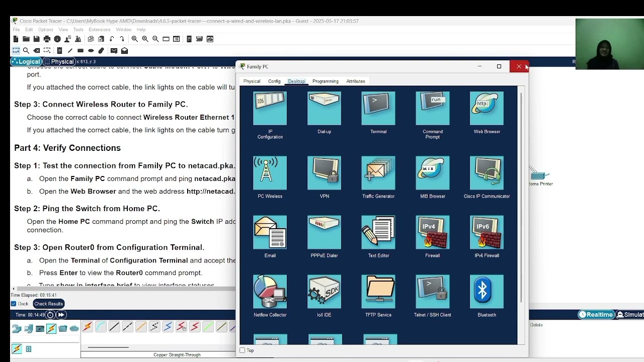Pick the Console cable in the bottom palette
Viewport: 644px width, 362px height.
click(x=101, y=327)
